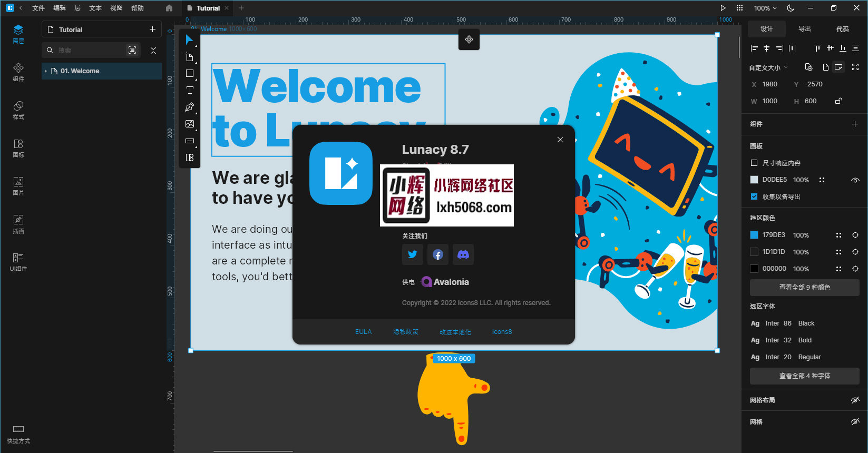868x453 pixels.
Task: Open the 改进本地化 link
Action: (455, 332)
